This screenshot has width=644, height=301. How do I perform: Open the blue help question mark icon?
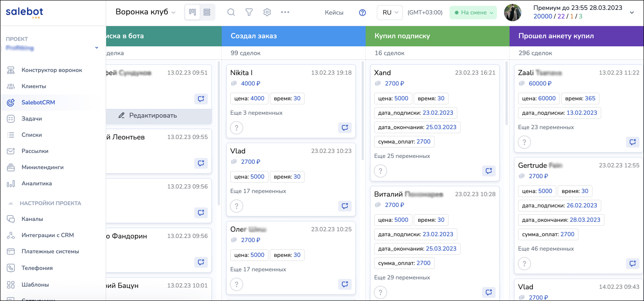click(x=362, y=13)
